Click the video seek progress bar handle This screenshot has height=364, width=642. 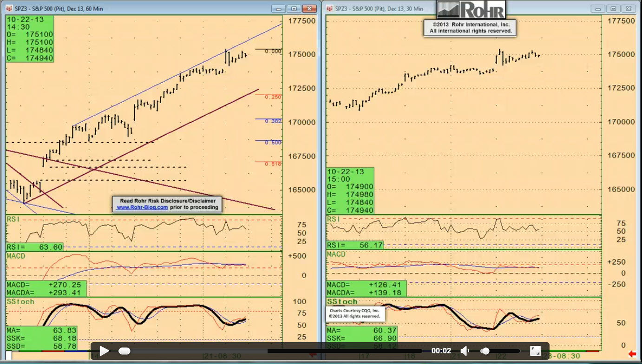pos(124,351)
